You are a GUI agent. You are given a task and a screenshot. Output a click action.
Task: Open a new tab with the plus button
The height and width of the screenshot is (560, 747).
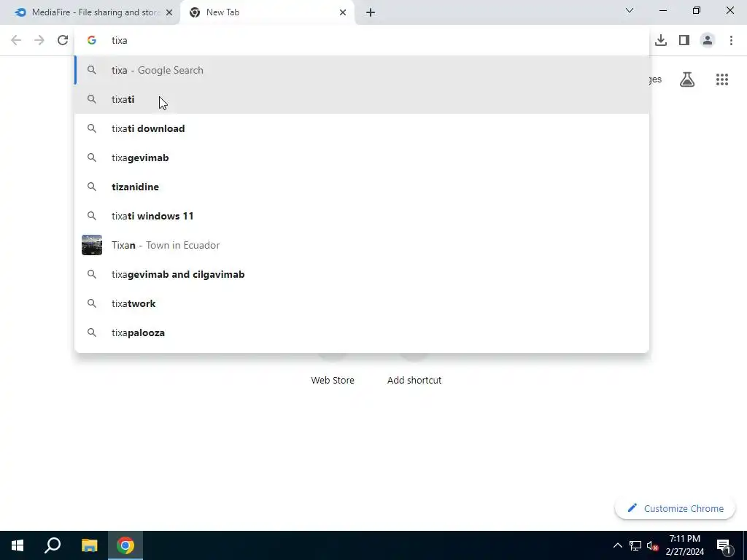pos(371,12)
